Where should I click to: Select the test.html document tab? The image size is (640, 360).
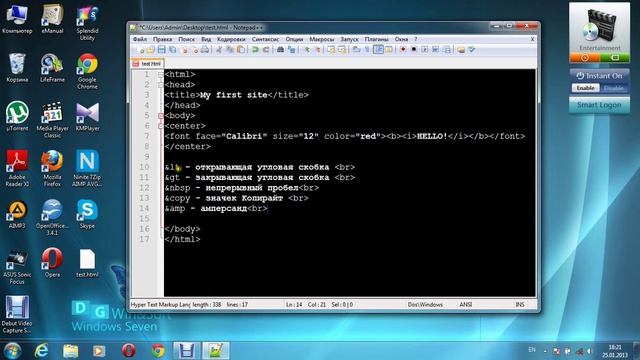[x=147, y=64]
